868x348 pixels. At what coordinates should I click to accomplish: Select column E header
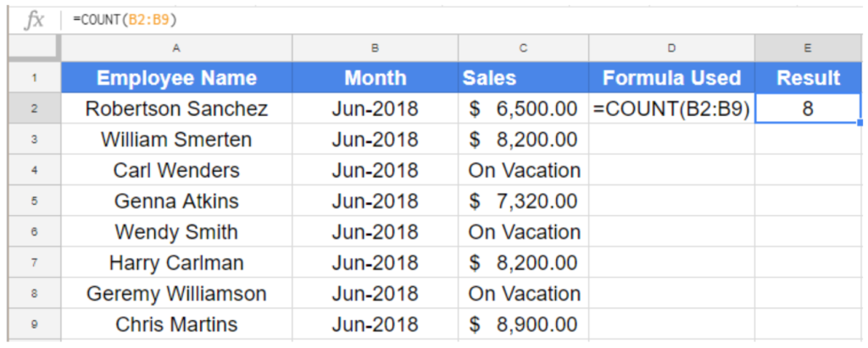[x=808, y=48]
